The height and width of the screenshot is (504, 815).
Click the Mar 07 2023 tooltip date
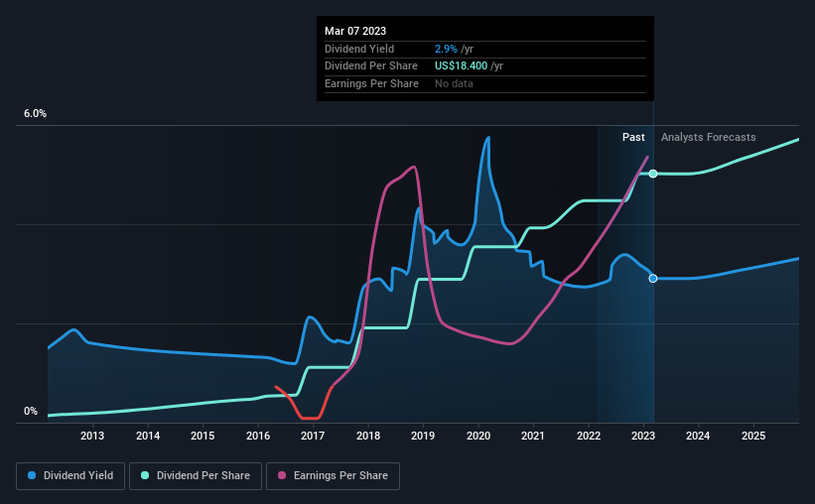[x=355, y=31]
